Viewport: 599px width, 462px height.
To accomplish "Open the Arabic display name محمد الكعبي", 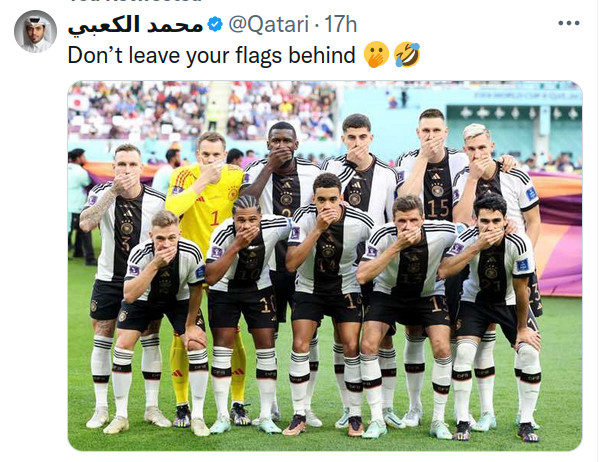I will coord(135,25).
